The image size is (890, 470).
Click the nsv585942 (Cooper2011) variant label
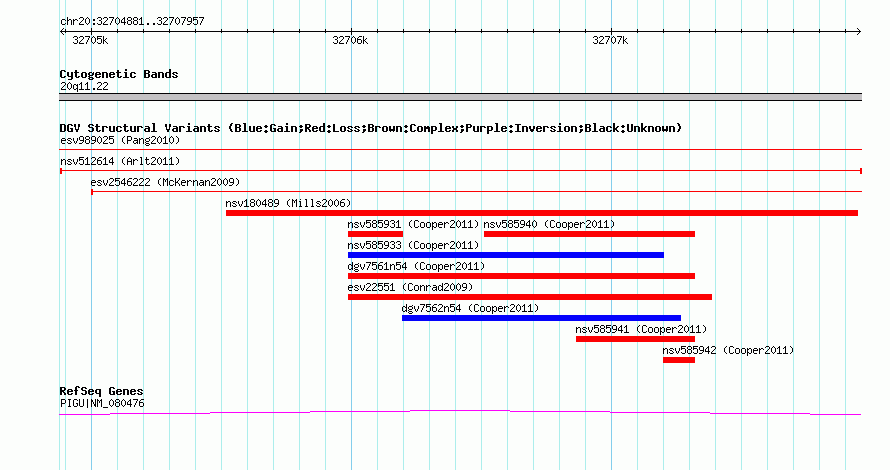(x=728, y=350)
